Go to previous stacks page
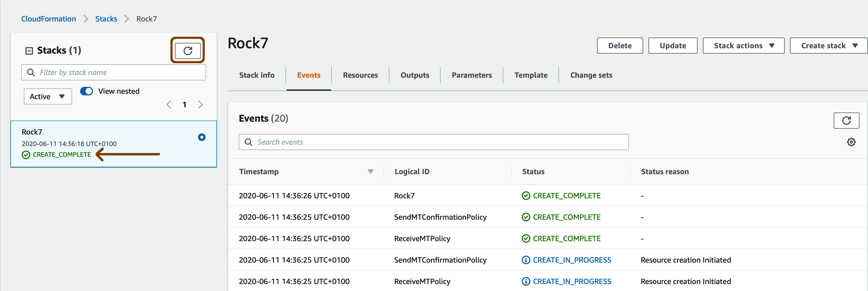 (169, 105)
